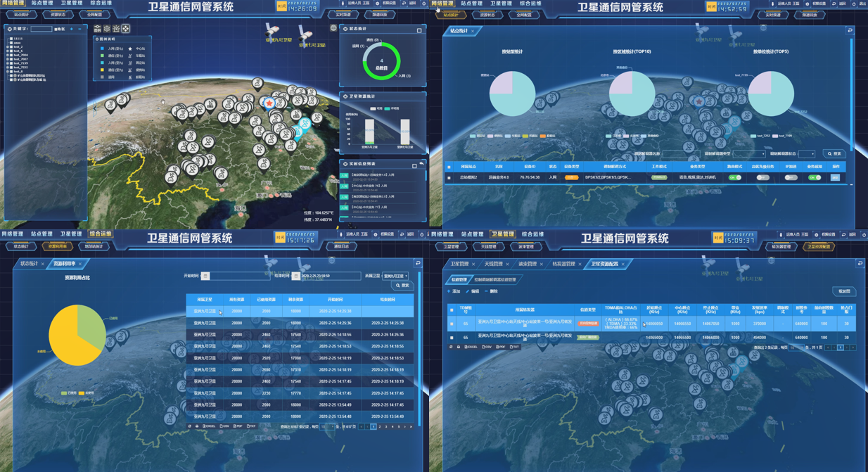Toggle the 业务感知 switch for 总站模拟2
Image resolution: width=868 pixels, height=472 pixels.
[815, 177]
